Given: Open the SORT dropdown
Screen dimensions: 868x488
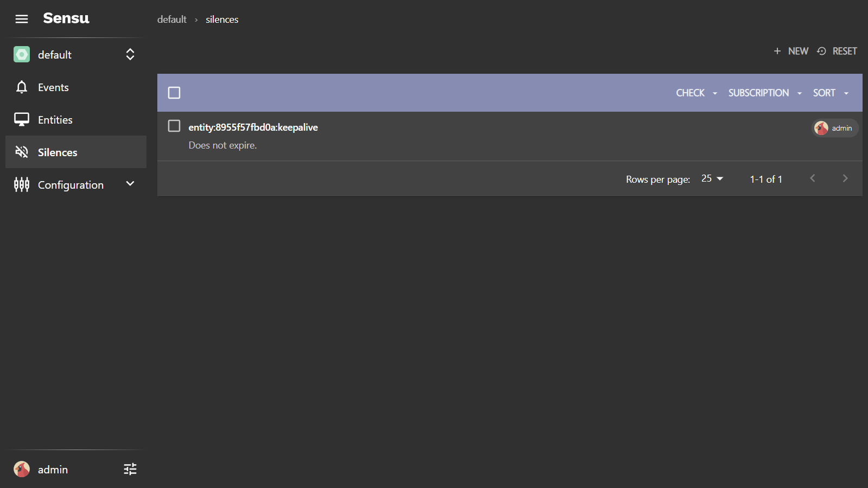Looking at the screenshot, I should point(830,93).
